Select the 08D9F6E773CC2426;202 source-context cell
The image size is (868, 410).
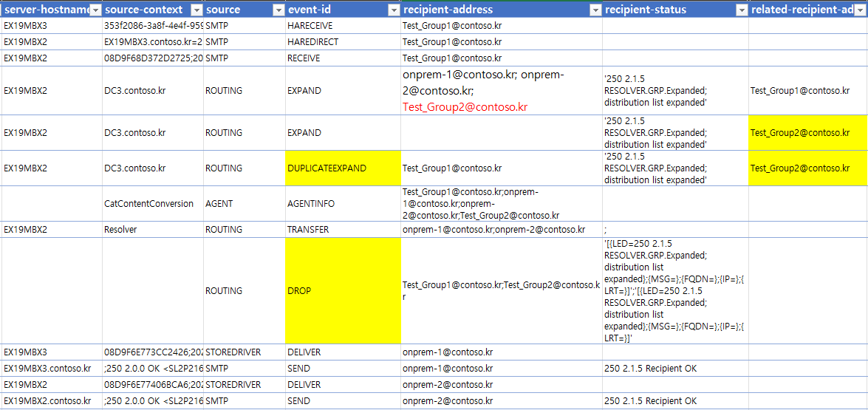tap(153, 352)
